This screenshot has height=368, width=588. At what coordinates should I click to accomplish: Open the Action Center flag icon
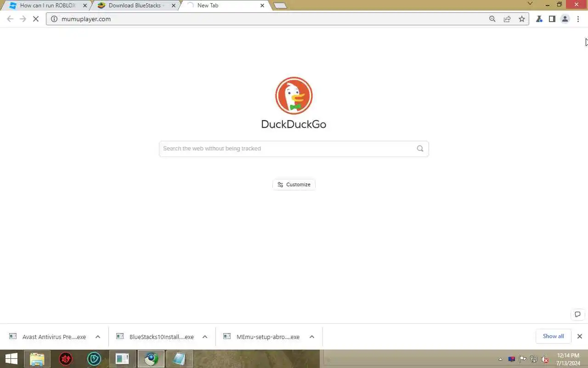[523, 359]
